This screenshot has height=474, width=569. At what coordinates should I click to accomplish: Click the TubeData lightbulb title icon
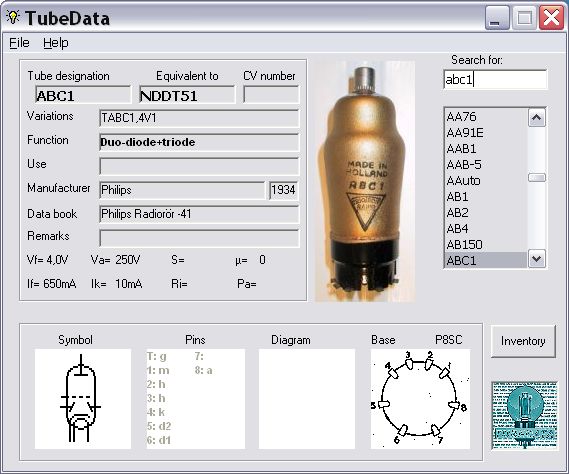[x=13, y=17]
